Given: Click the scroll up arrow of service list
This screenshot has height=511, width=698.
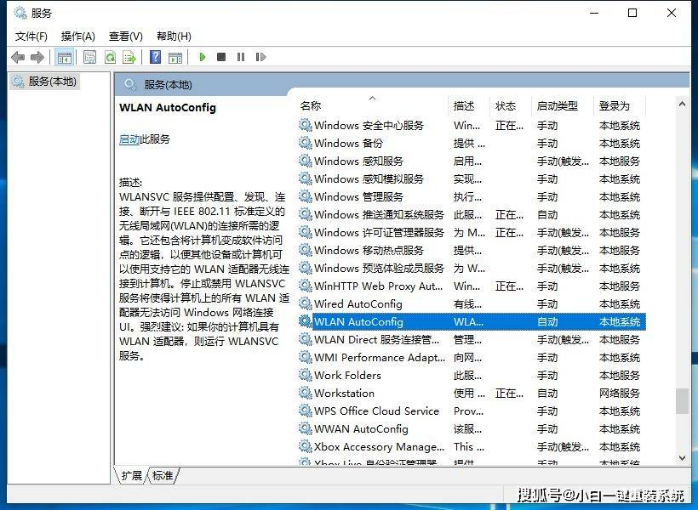Looking at the screenshot, I should [682, 104].
